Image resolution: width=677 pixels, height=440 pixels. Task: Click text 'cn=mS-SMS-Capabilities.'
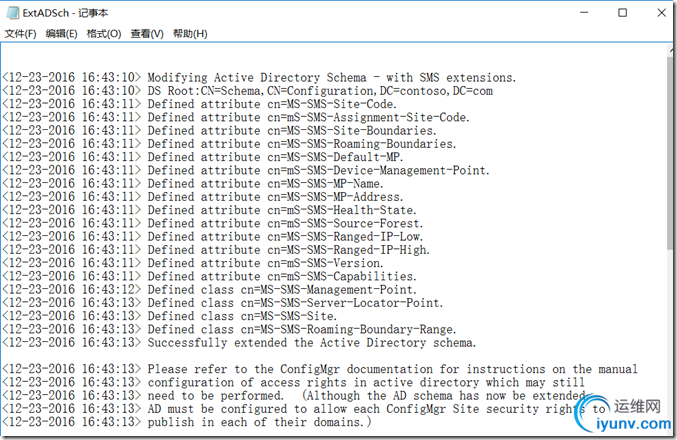coord(342,276)
